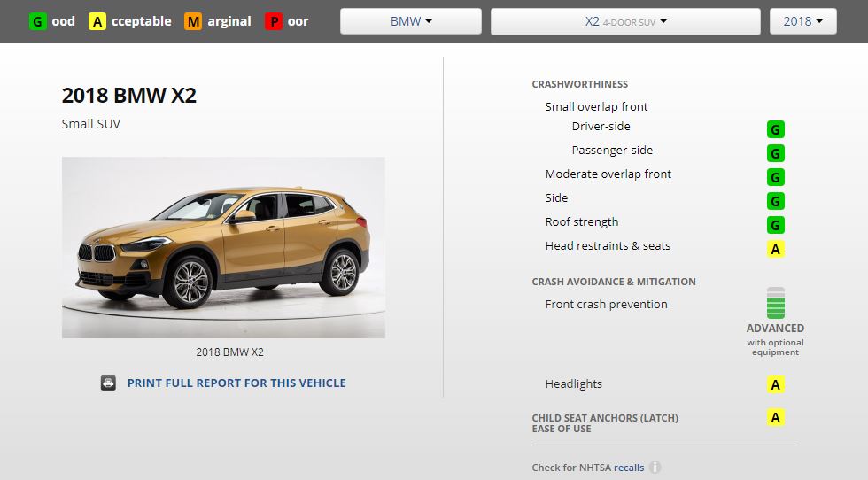Click the 2018 BMW X2 vehicle photo
Viewport: 868px width, 480px height.
223,247
